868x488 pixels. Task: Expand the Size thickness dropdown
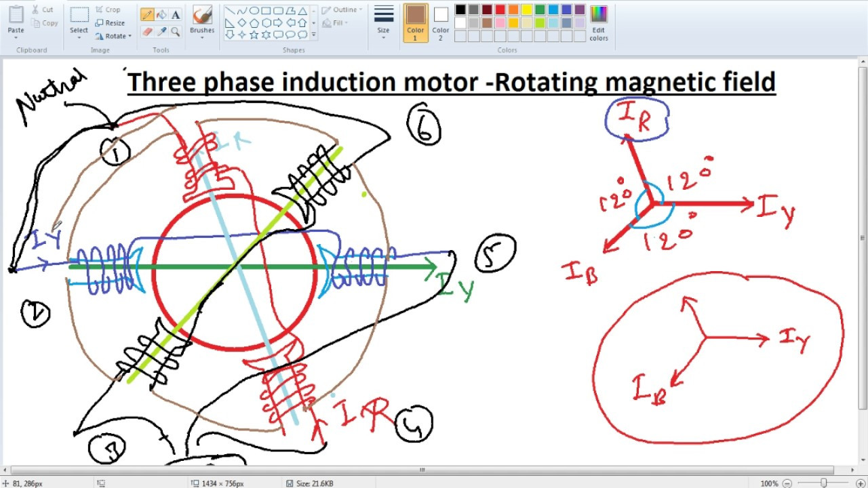pos(383,37)
